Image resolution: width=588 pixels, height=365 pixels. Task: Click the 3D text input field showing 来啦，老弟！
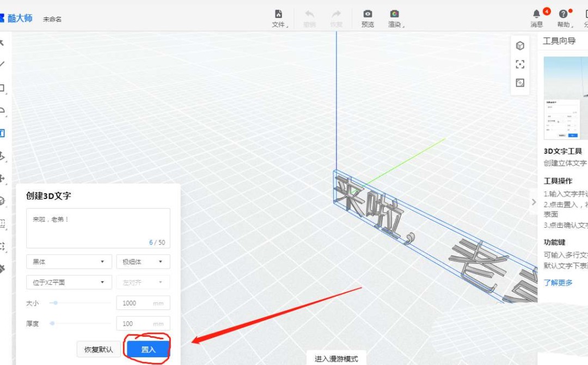[98, 229]
